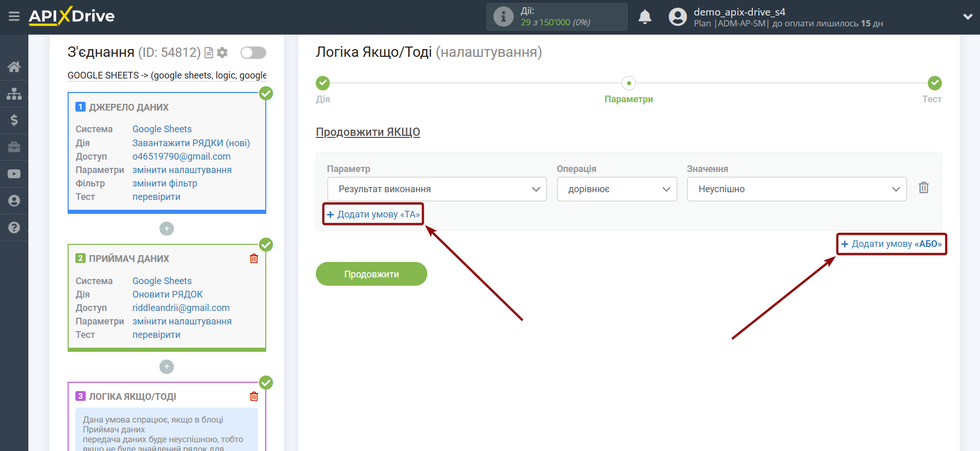Click the ДЖЕРЕЛО ДАНИХ block header
The width and height of the screenshot is (980, 451).
click(129, 107)
